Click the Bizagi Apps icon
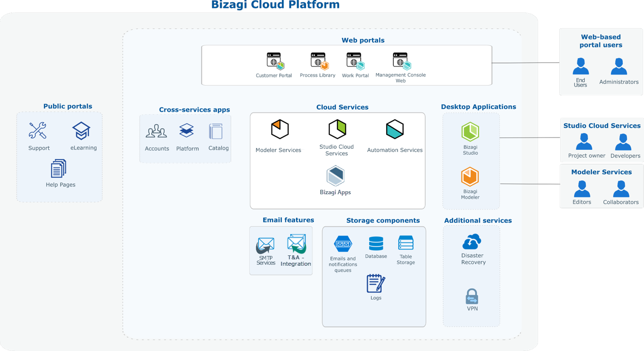Image resolution: width=644 pixels, height=351 pixels. (336, 176)
